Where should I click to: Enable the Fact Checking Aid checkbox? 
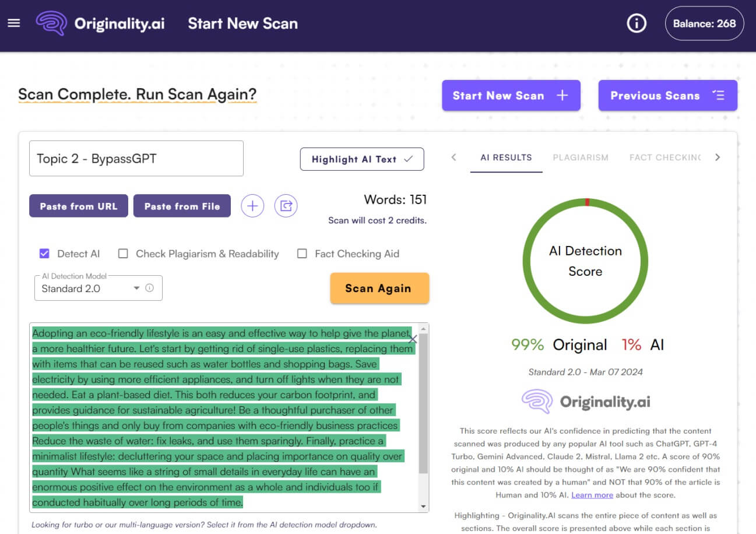click(x=302, y=254)
